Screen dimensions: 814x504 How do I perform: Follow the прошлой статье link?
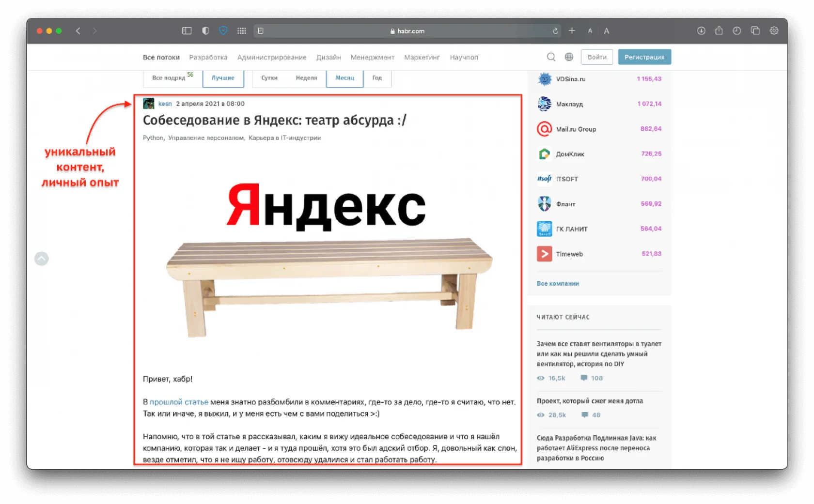click(179, 402)
